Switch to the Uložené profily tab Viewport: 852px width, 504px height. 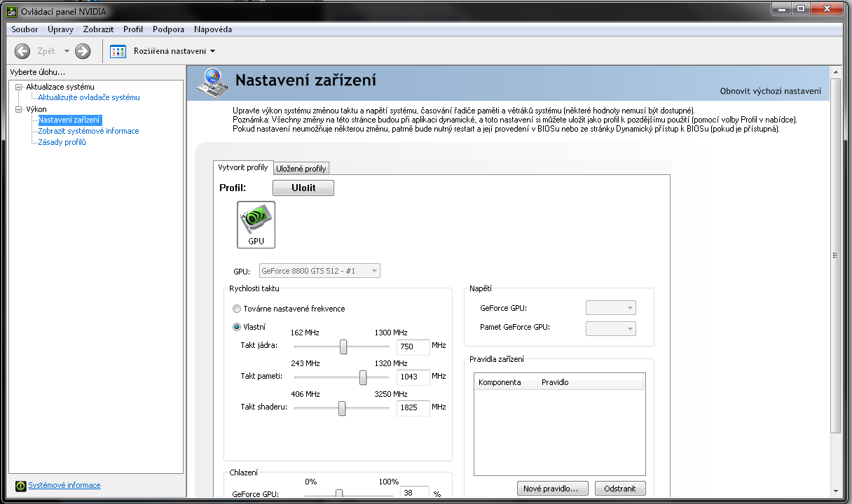301,169
